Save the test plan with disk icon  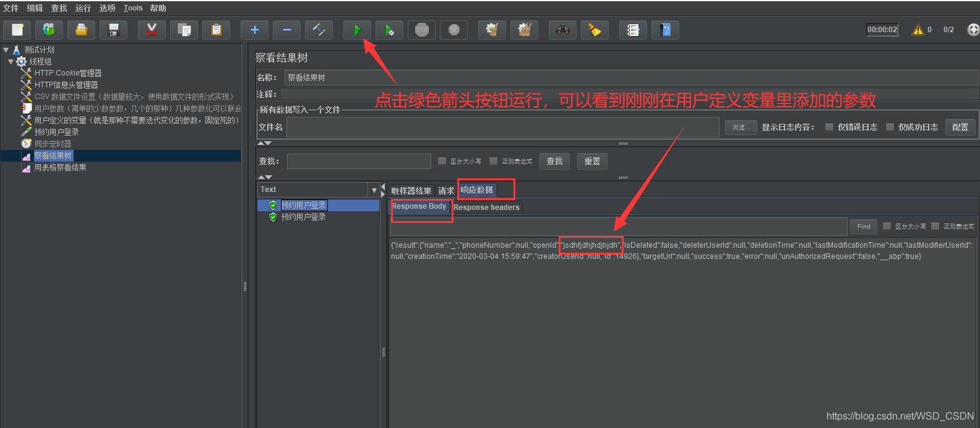pos(114,30)
